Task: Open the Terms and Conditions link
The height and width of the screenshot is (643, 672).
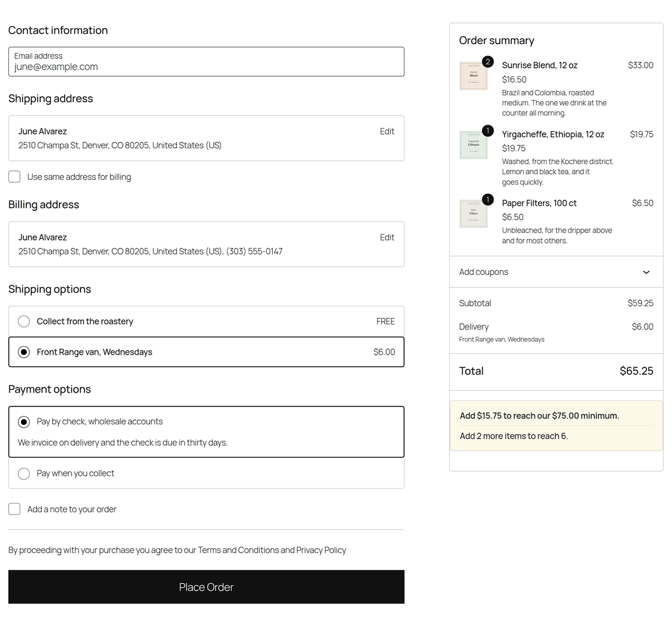Action: pyautogui.click(x=238, y=550)
